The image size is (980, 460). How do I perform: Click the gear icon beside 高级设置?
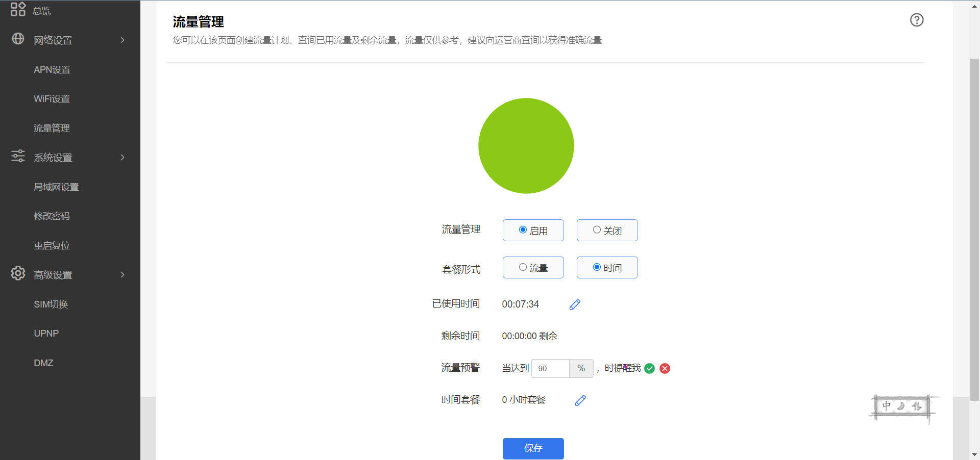pyautogui.click(x=17, y=274)
